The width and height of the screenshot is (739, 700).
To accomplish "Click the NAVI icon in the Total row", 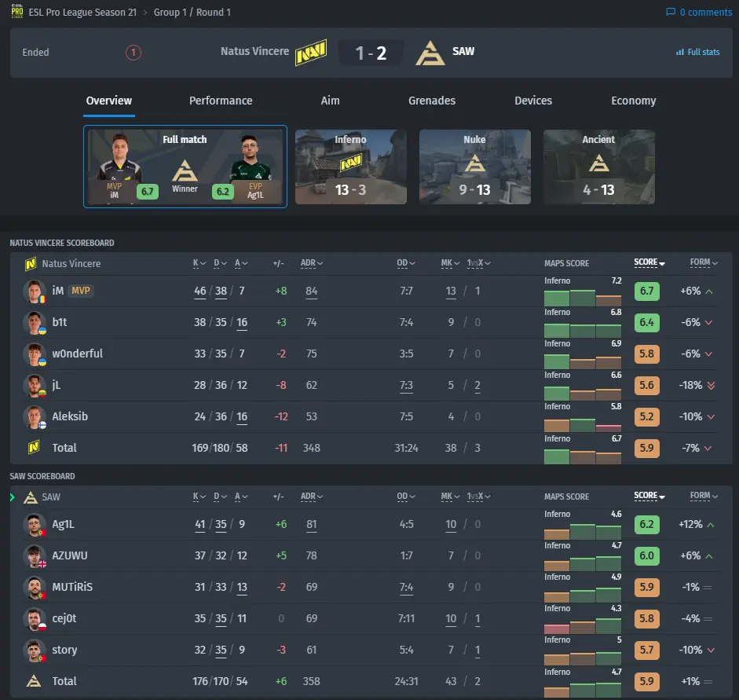I will [x=34, y=447].
